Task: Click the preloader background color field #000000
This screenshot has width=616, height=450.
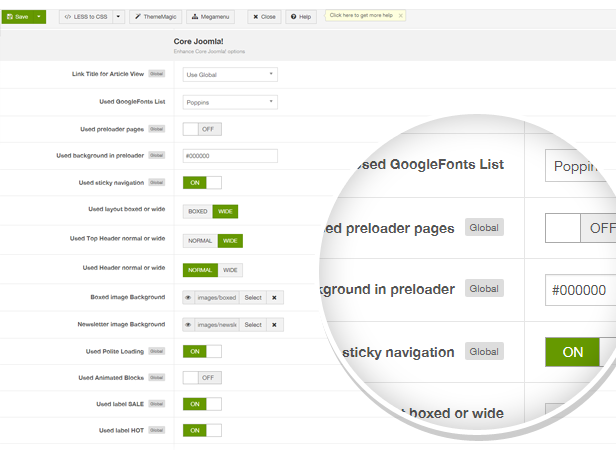Action: (230, 156)
